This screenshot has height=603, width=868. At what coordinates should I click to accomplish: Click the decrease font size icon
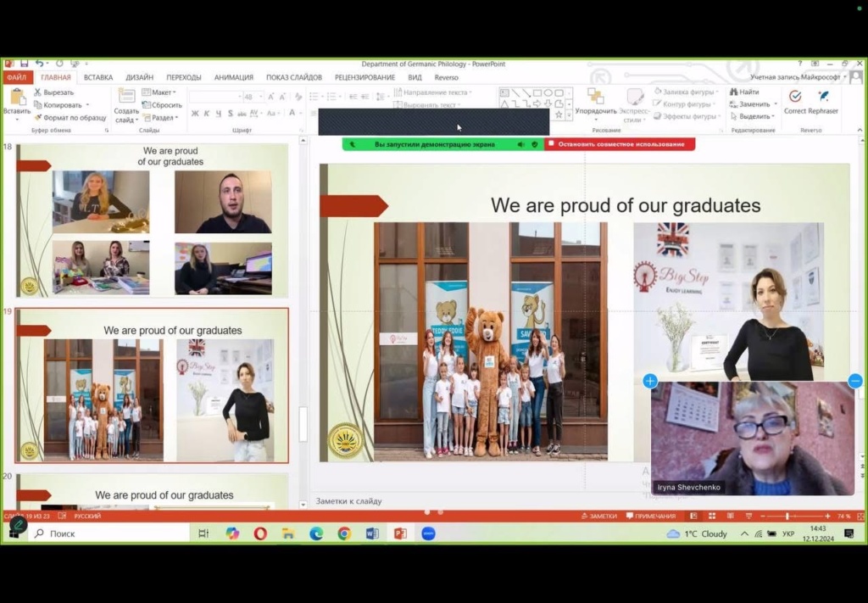pyautogui.click(x=281, y=97)
